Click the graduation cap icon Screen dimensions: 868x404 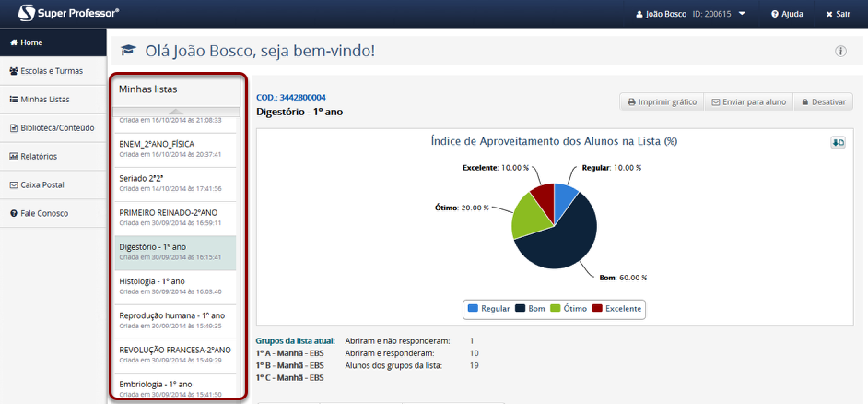pyautogui.click(x=128, y=51)
